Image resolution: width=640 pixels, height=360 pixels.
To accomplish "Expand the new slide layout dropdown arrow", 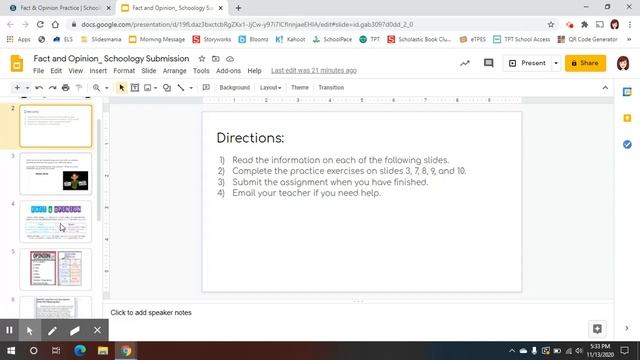I will point(27,88).
